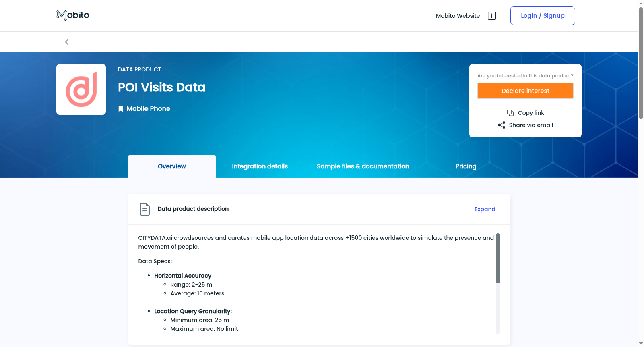Click the share icon beside Share via email
This screenshot has height=347, width=644.
coord(502,125)
